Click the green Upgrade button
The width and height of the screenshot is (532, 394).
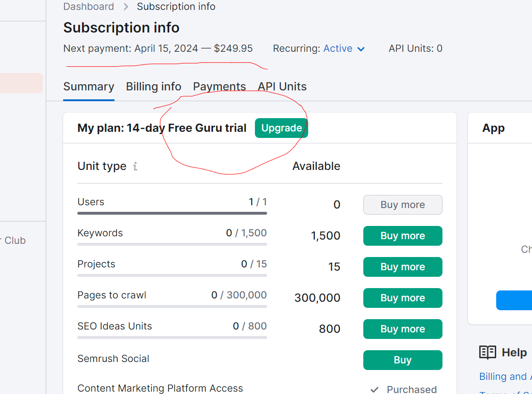[281, 128]
